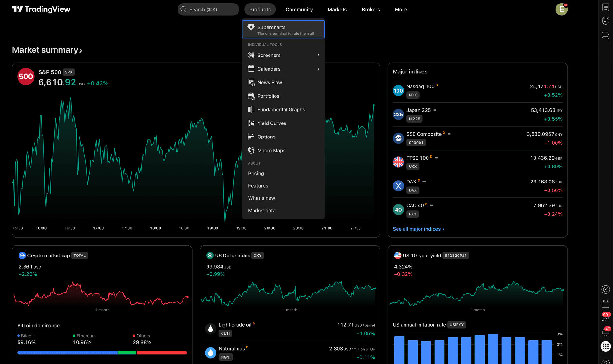Click the TradingView logo
The width and height of the screenshot is (613, 364).
pyautogui.click(x=41, y=9)
